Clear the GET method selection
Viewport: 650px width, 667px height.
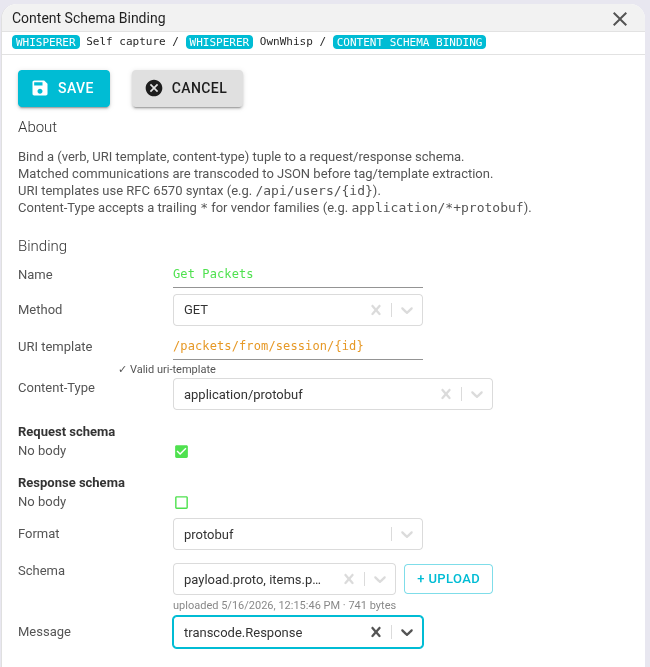[376, 310]
